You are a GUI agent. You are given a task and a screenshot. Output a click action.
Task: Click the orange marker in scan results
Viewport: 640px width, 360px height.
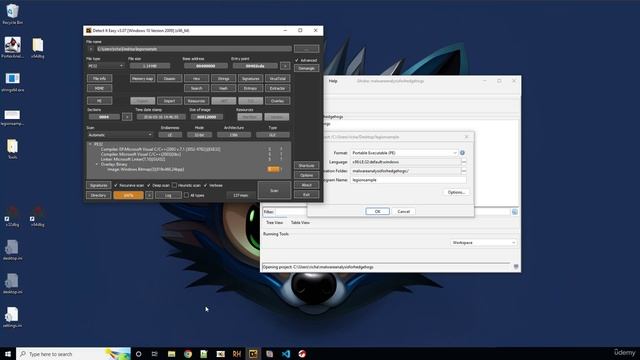[x=274, y=169]
